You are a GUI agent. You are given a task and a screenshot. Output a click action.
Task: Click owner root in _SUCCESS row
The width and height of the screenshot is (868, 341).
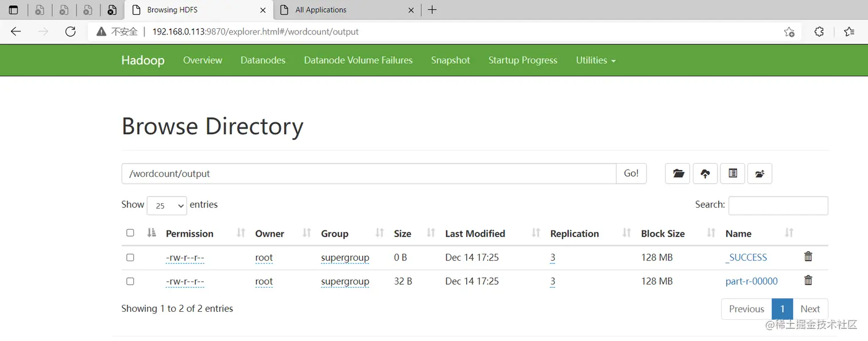pos(264,258)
